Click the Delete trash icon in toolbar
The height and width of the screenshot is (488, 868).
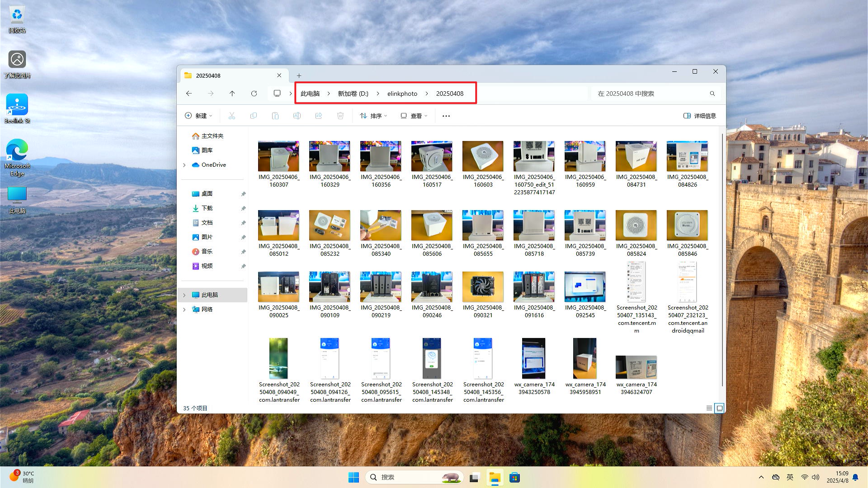340,116
